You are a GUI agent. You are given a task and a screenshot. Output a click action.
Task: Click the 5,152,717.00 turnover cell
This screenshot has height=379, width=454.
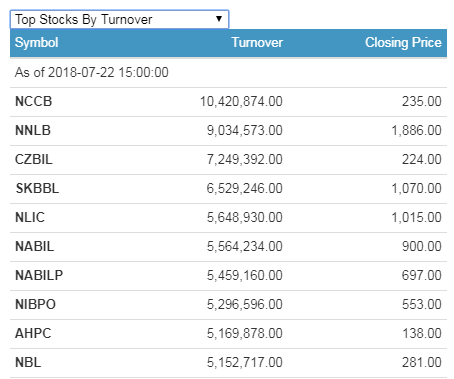[x=245, y=362]
